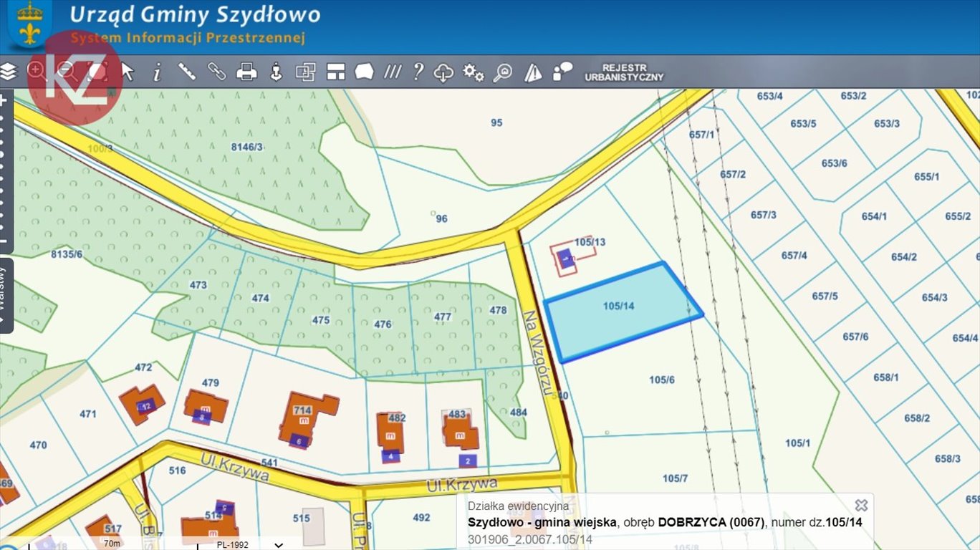Click forest parcel label 474

(x=261, y=298)
